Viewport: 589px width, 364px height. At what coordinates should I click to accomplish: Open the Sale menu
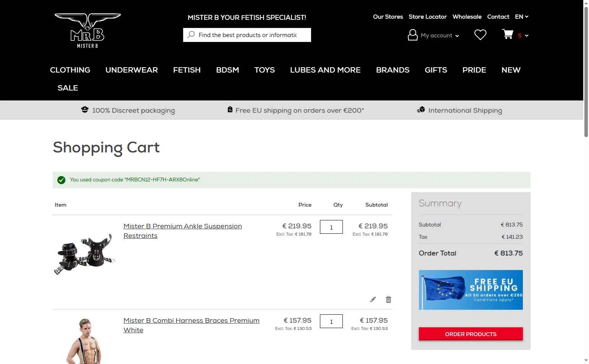pos(68,88)
